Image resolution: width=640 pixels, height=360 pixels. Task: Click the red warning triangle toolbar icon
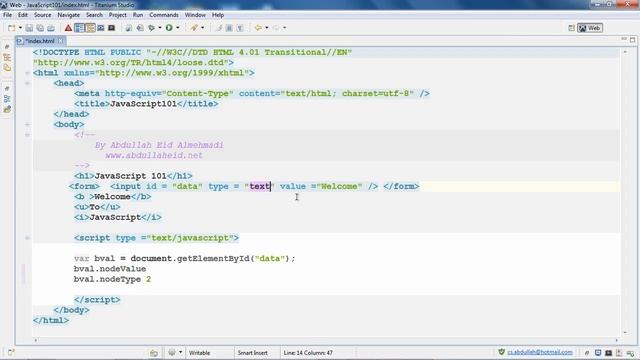[68, 28]
